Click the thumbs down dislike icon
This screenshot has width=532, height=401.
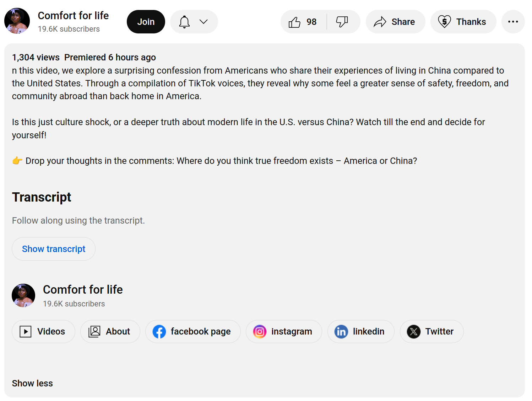pos(342,22)
